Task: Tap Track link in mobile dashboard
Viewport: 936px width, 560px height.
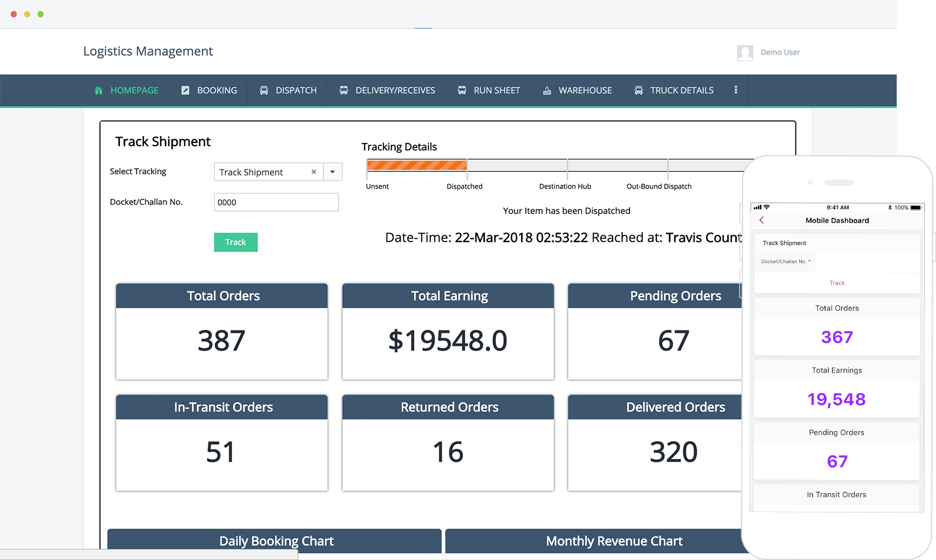Action: pyautogui.click(x=837, y=283)
